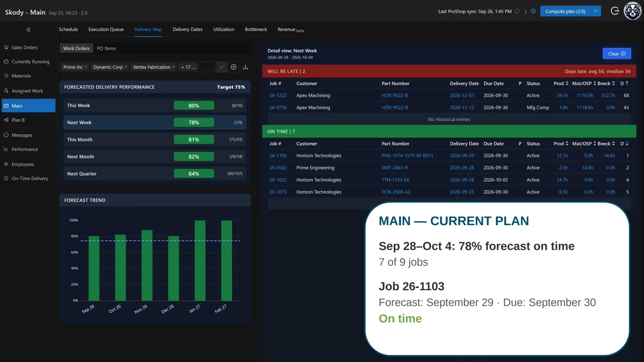
Task: Click the Clear detail view button
Action: pyautogui.click(x=617, y=53)
